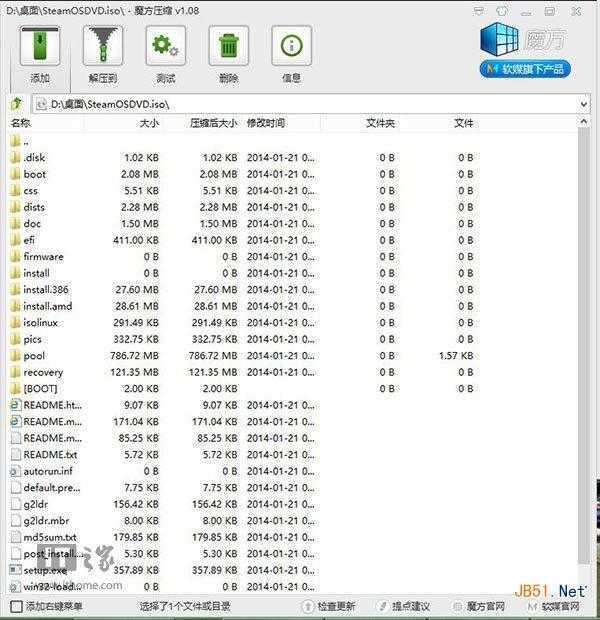Go up one folder with green arrow icon
The image size is (600, 620).
(17, 104)
